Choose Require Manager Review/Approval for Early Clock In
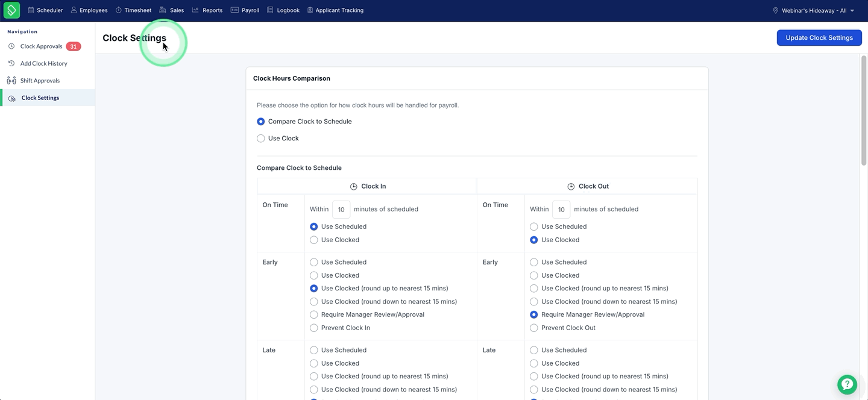 click(x=314, y=315)
